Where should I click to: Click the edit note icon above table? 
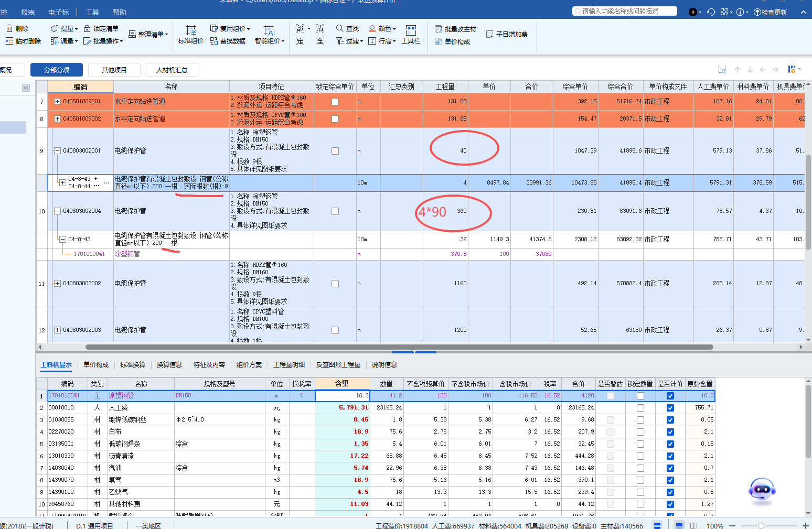tap(722, 69)
